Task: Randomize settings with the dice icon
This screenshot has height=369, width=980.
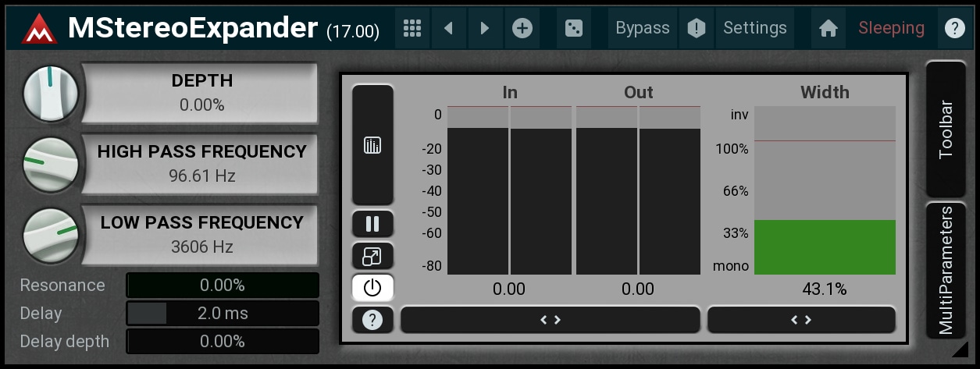Action: point(574,29)
